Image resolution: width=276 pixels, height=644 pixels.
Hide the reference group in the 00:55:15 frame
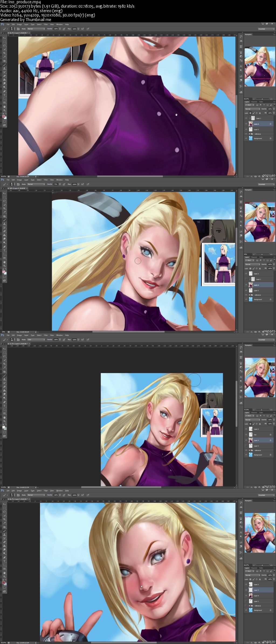coord(246,295)
